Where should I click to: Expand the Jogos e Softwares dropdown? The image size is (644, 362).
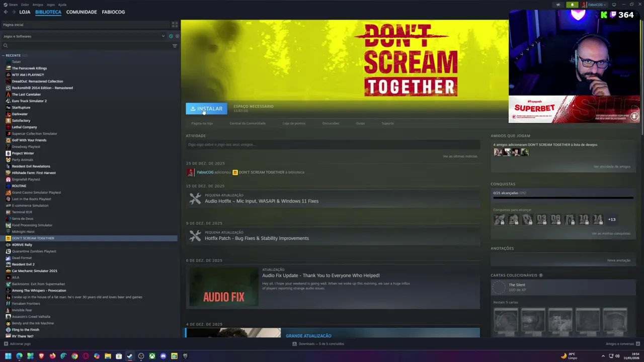[x=84, y=36]
